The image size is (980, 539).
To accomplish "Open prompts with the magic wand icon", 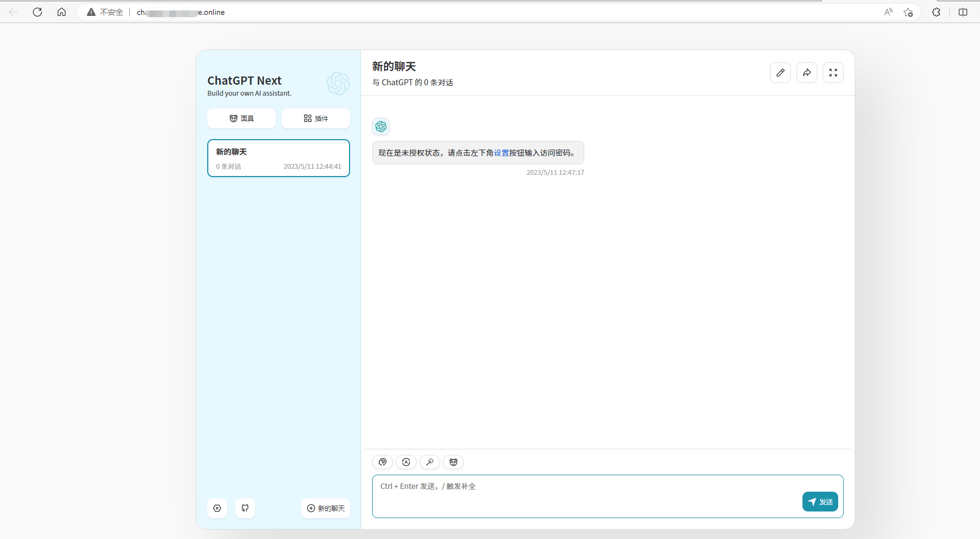I will [430, 462].
